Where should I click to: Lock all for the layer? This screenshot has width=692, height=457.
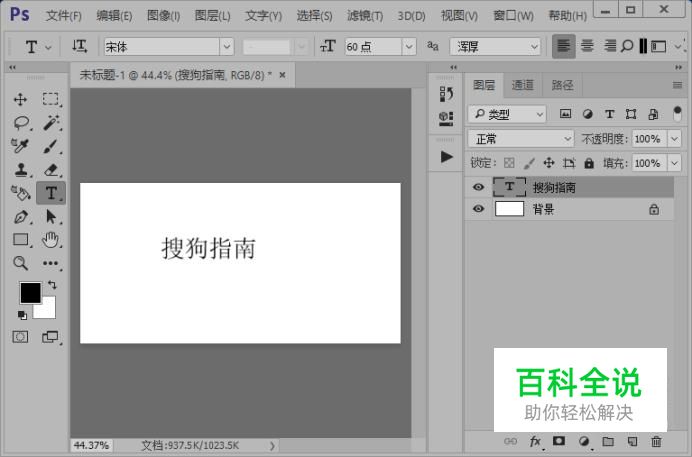[x=589, y=163]
